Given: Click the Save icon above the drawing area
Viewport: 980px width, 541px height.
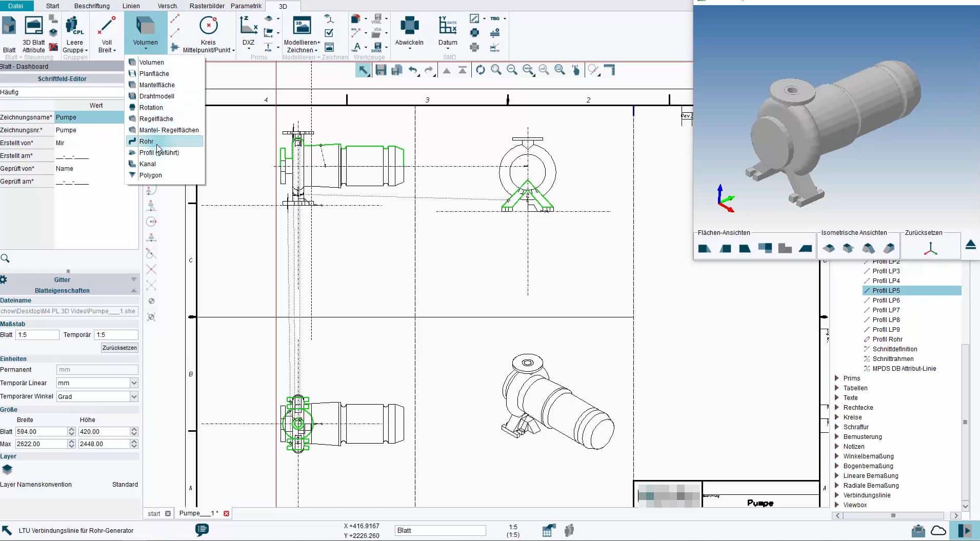Looking at the screenshot, I should (381, 70).
